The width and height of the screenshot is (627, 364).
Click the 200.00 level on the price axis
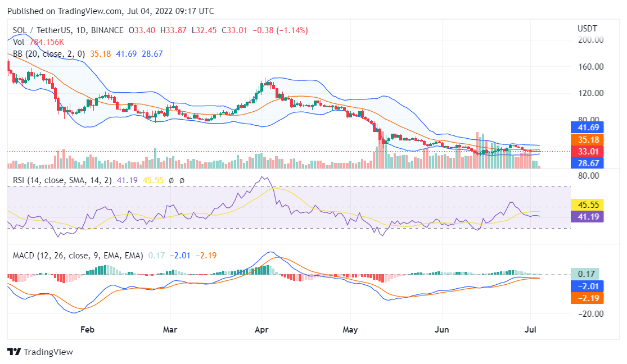[x=590, y=40]
